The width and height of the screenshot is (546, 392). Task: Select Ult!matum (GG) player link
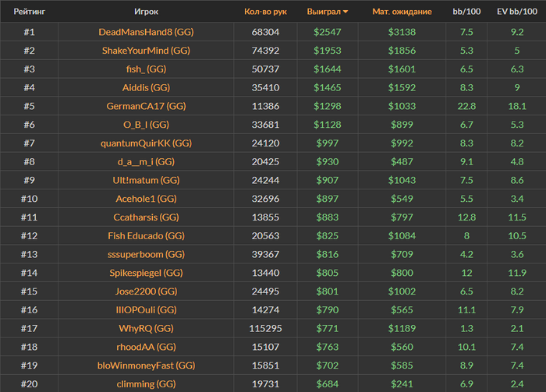pyautogui.click(x=147, y=180)
